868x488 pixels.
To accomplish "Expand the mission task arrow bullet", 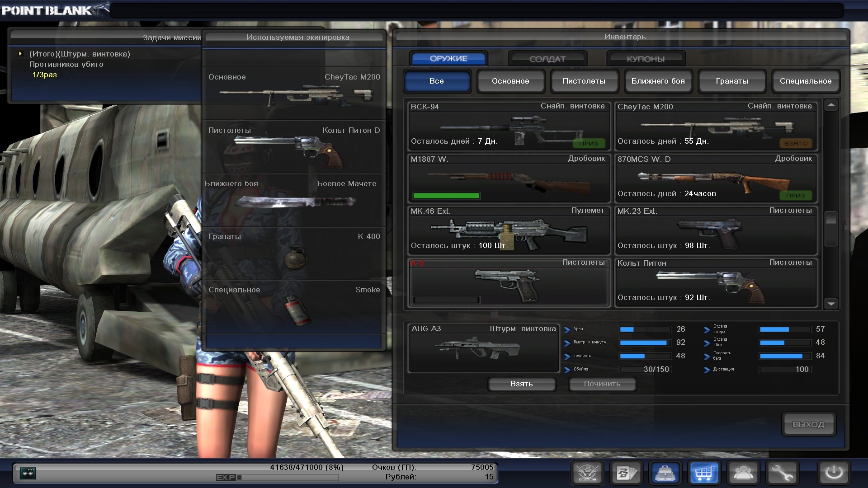I will click(20, 54).
